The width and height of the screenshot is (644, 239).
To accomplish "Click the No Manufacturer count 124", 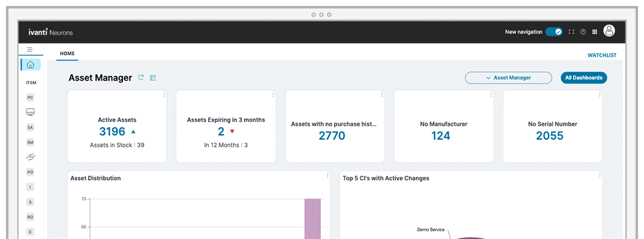I will [441, 136].
